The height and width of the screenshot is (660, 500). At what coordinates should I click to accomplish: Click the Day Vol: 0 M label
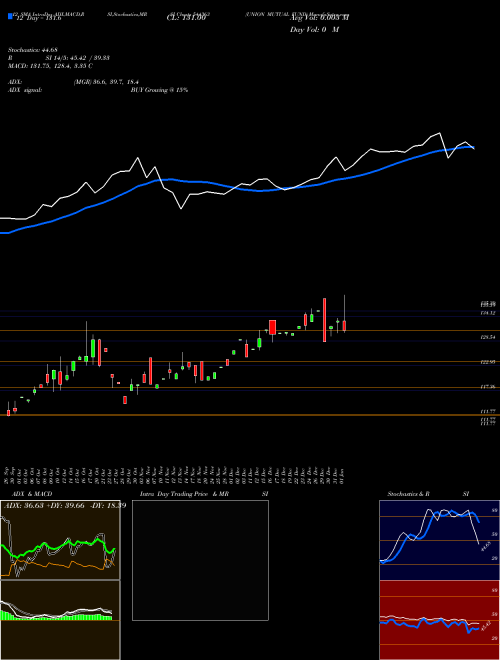(x=314, y=29)
